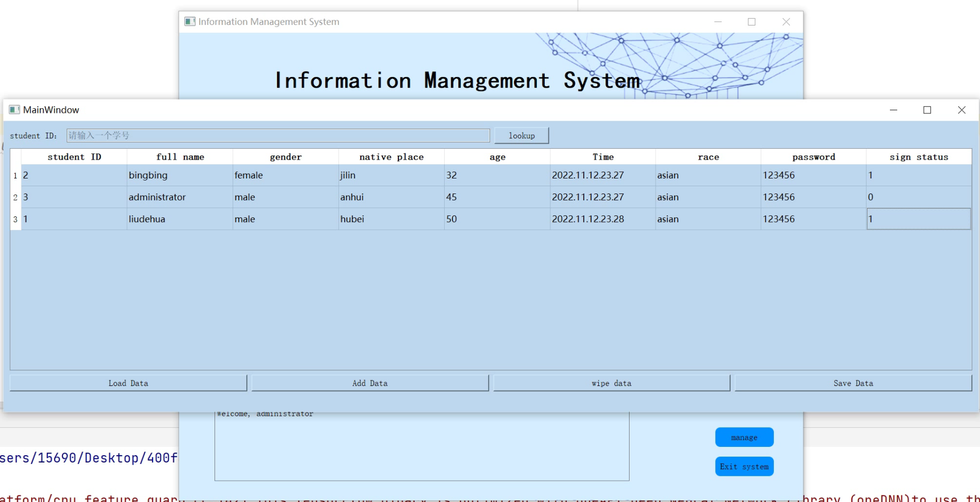Click the female gender cell
The width and height of the screenshot is (980, 502).
tap(285, 175)
